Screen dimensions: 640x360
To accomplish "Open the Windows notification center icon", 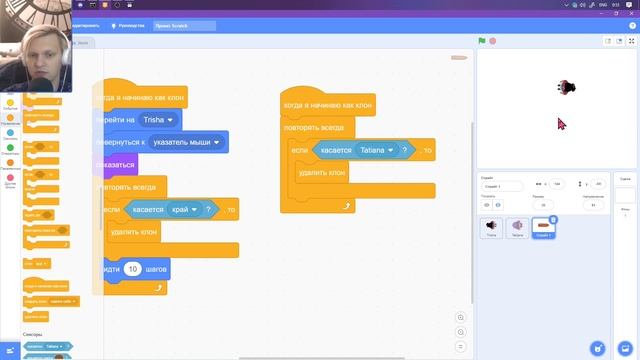I will [x=629, y=5].
